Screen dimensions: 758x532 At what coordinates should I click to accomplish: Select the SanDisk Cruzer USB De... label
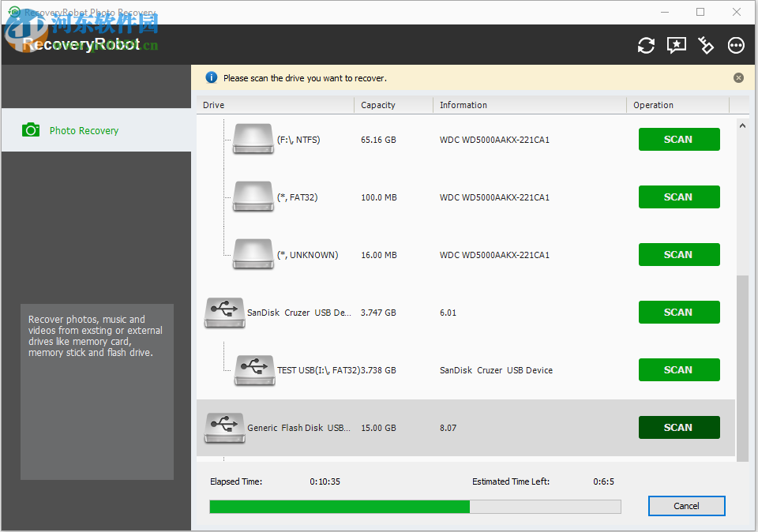[299, 313]
